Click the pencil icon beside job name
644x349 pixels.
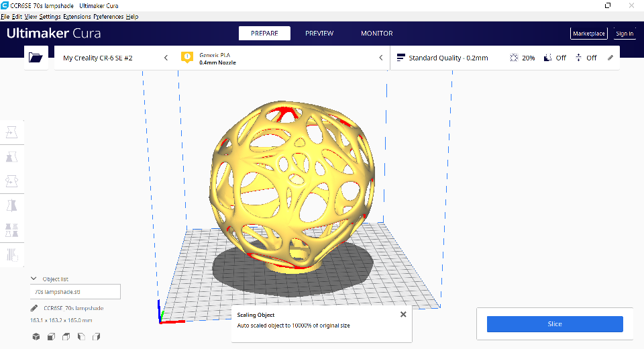pyautogui.click(x=34, y=308)
